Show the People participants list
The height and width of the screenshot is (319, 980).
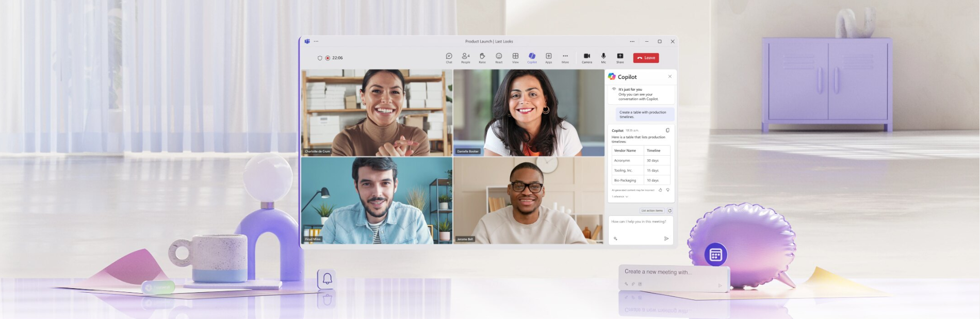[465, 58]
